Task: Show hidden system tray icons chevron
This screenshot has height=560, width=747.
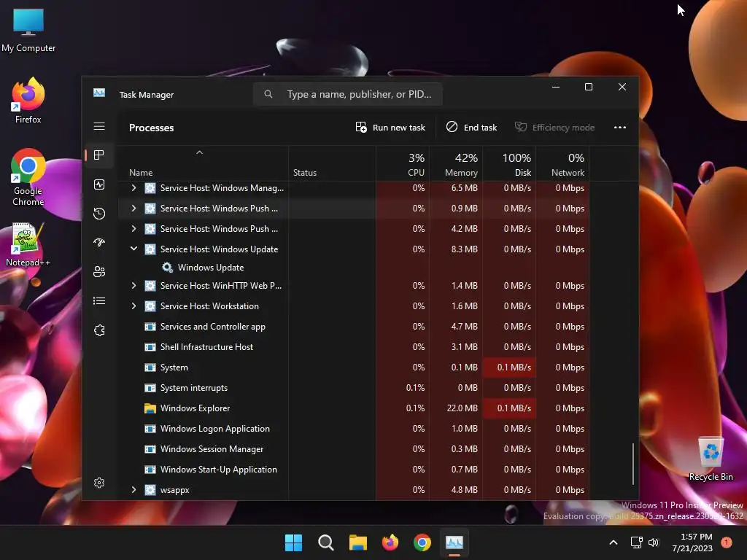Action: tap(614, 542)
